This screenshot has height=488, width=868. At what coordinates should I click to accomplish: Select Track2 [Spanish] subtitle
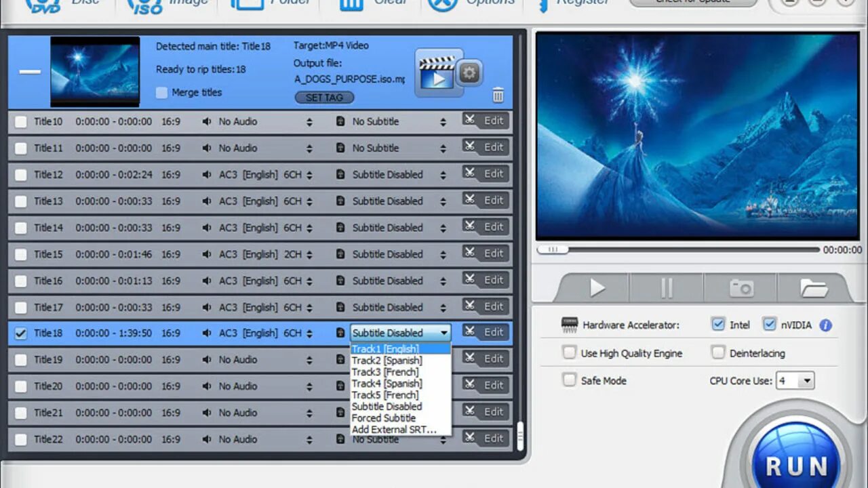(400, 361)
